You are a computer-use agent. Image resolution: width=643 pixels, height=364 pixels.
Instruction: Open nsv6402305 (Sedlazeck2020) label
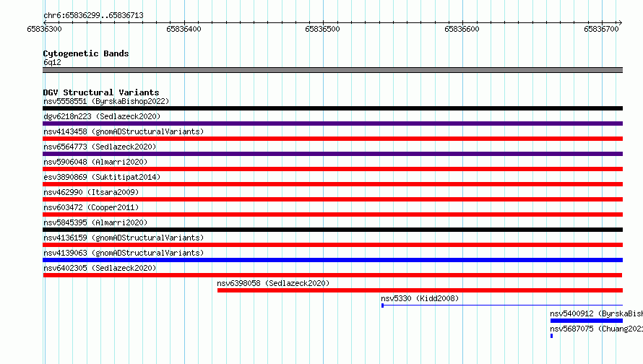[100, 268]
